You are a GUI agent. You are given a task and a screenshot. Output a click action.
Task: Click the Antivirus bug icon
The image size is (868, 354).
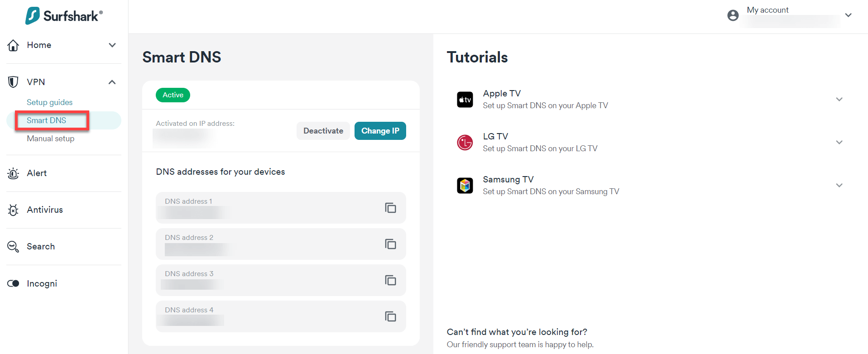pos(13,210)
